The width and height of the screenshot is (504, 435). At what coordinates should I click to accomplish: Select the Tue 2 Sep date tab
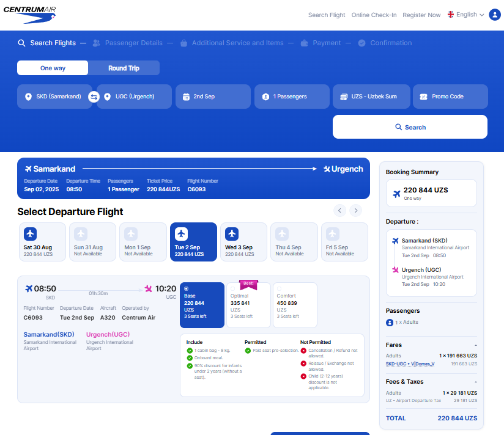[x=193, y=242]
